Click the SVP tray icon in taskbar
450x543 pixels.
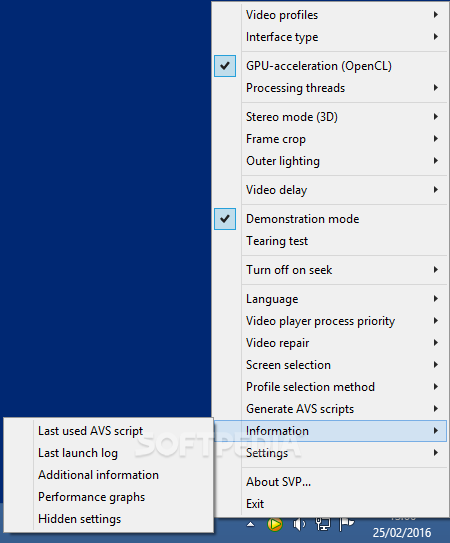point(275,525)
